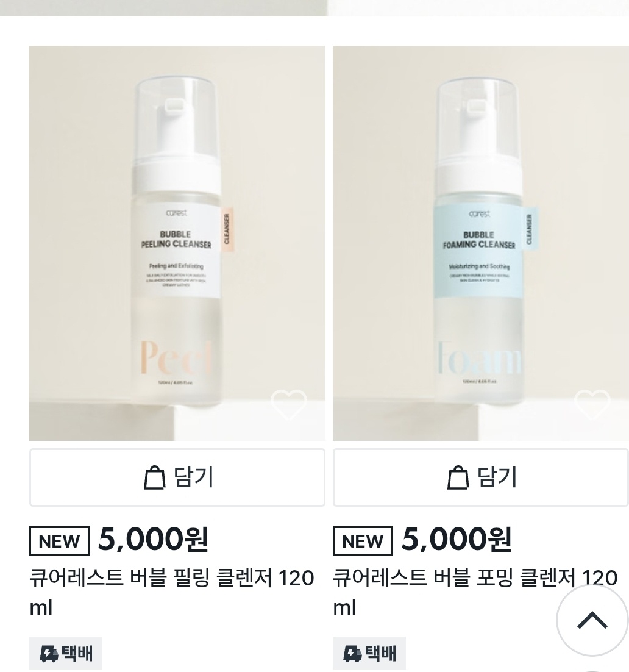Add foaming cleanser to bag via 담기
The width and height of the screenshot is (629, 672).
481,477
